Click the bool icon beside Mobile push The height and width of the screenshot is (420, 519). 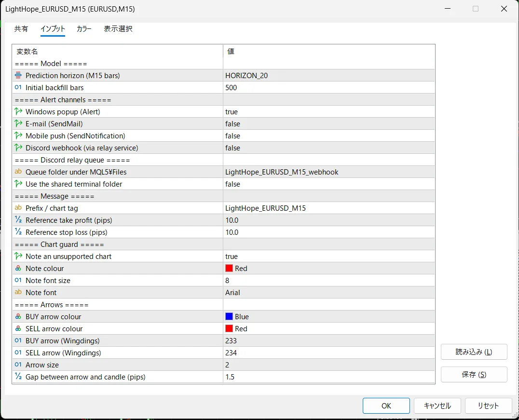pos(18,135)
